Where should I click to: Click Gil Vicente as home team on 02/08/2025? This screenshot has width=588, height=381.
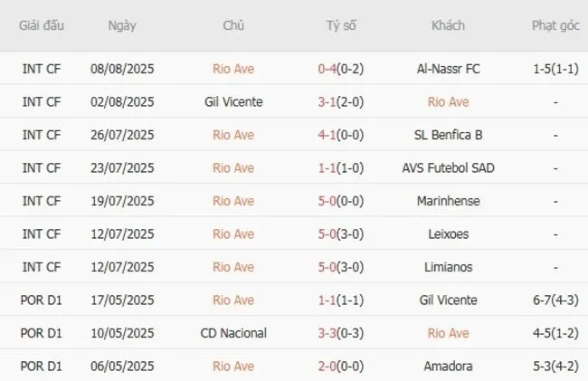[233, 101]
